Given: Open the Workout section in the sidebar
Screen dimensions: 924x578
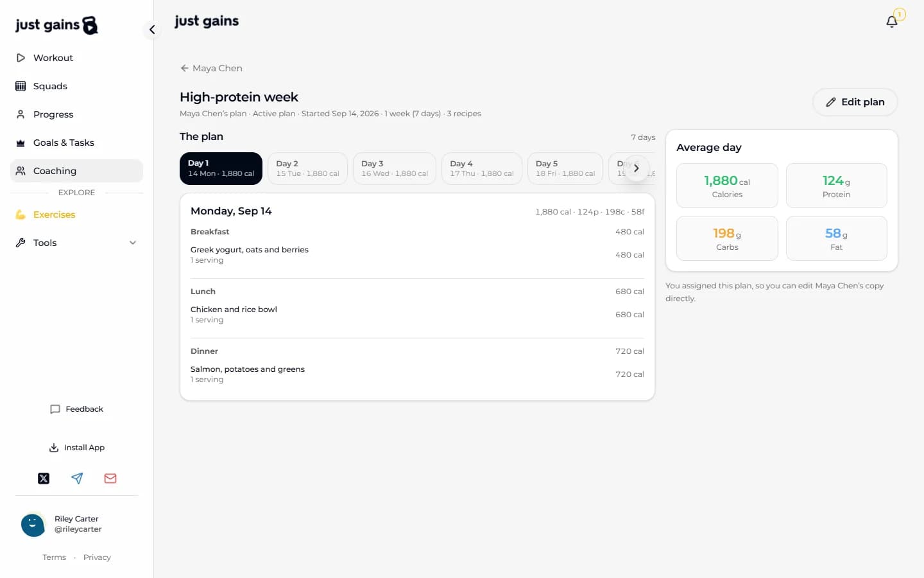Looking at the screenshot, I should pyautogui.click(x=76, y=58).
